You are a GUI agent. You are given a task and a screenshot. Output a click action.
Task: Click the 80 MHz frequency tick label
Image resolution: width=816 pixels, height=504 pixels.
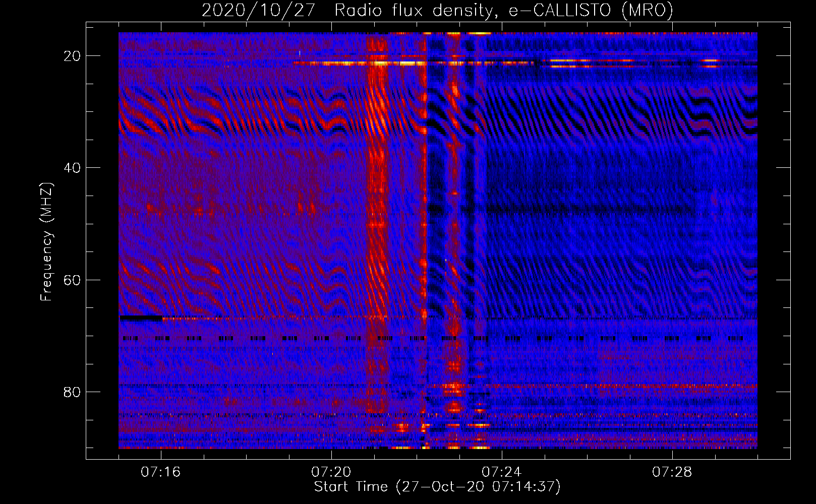[73, 392]
